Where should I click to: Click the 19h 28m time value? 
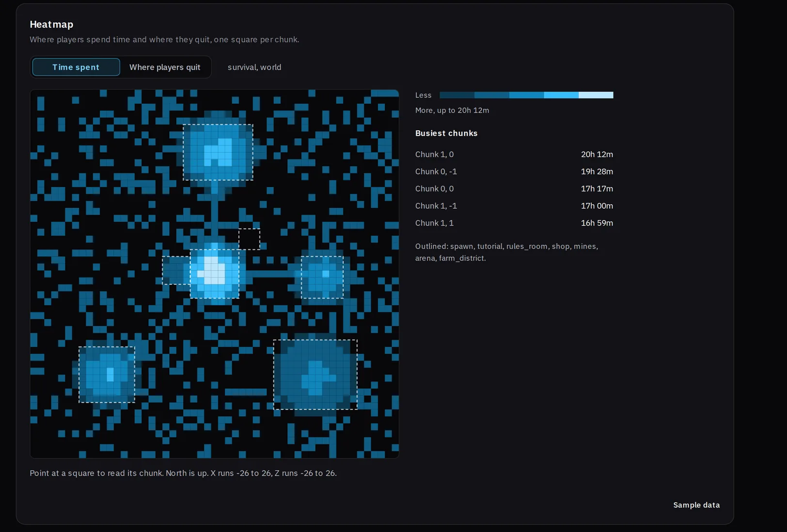pos(597,172)
